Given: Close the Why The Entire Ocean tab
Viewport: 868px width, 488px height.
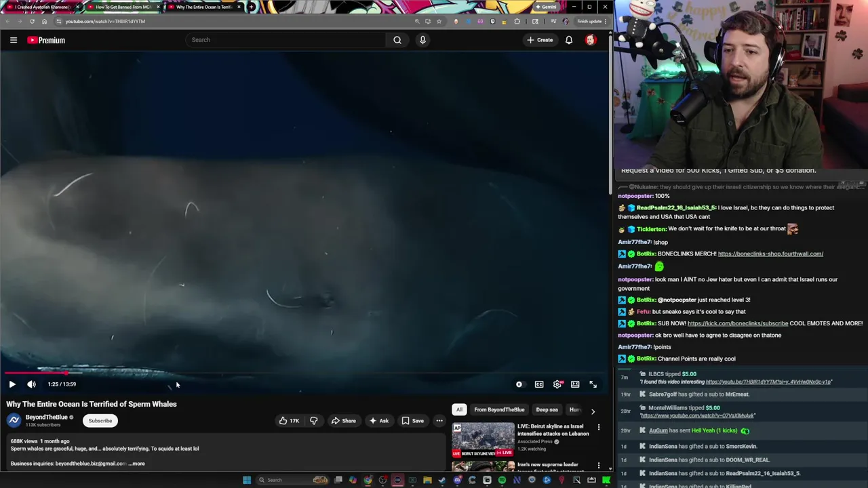Looking at the screenshot, I should pyautogui.click(x=239, y=7).
